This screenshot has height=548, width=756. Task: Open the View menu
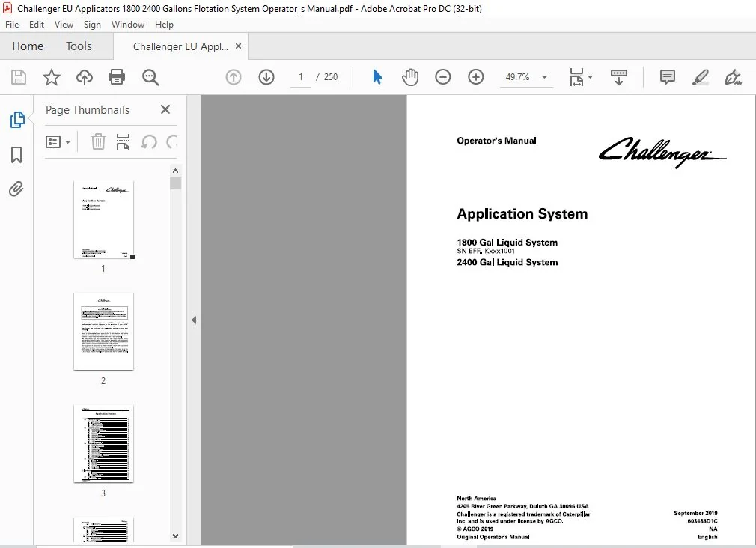point(64,25)
